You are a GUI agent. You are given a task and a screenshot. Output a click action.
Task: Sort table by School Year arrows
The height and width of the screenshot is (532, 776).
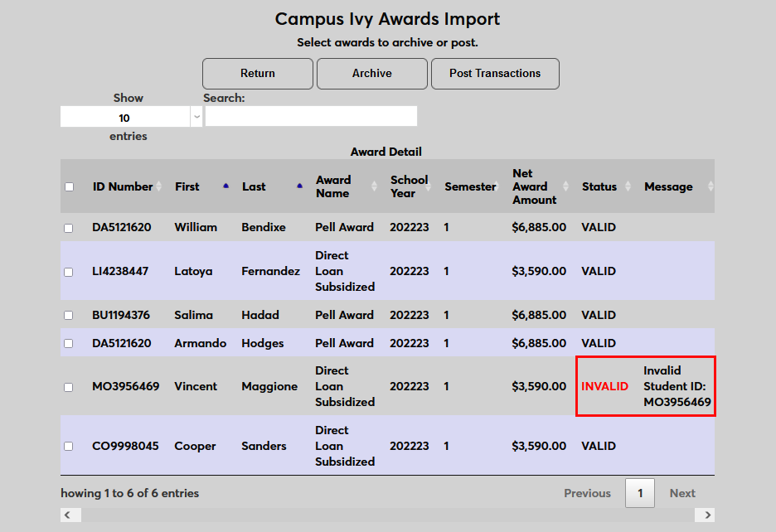pos(434,187)
